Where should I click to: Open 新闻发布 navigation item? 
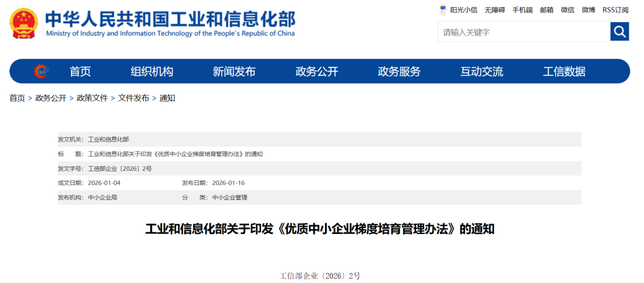coord(234,72)
